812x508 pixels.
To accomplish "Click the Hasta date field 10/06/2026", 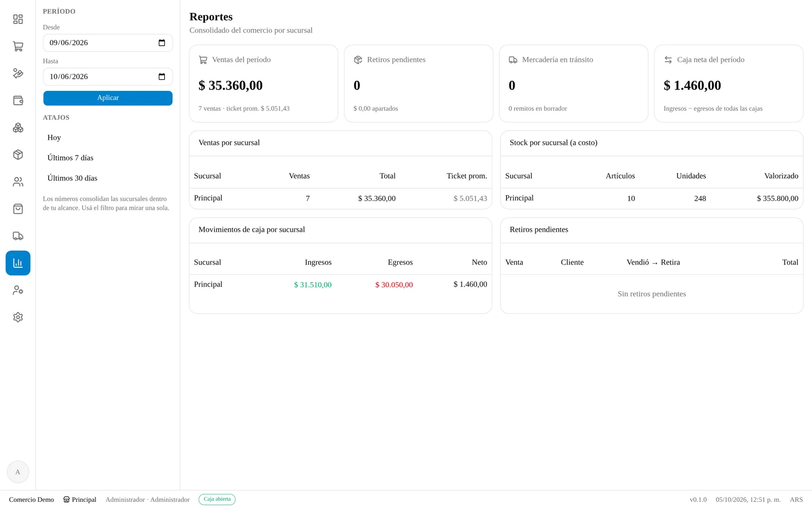I will click(x=108, y=77).
